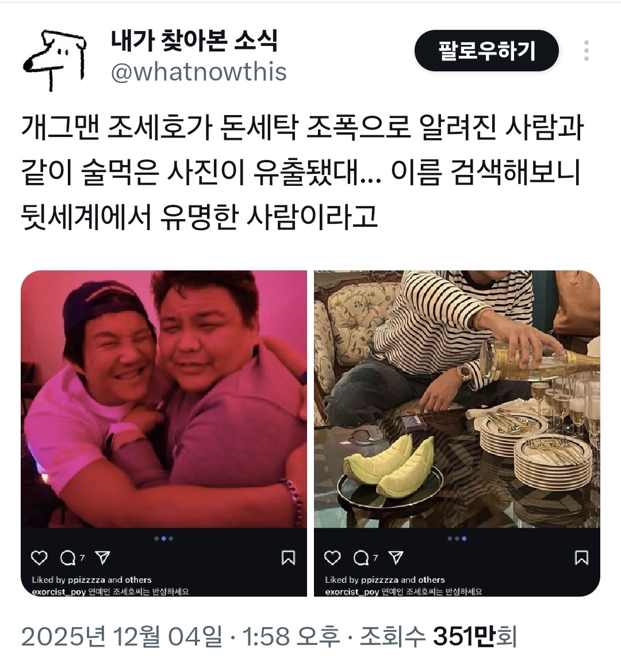The image size is (621, 672).
Task: Bookmark the left photo post
Action: (288, 558)
